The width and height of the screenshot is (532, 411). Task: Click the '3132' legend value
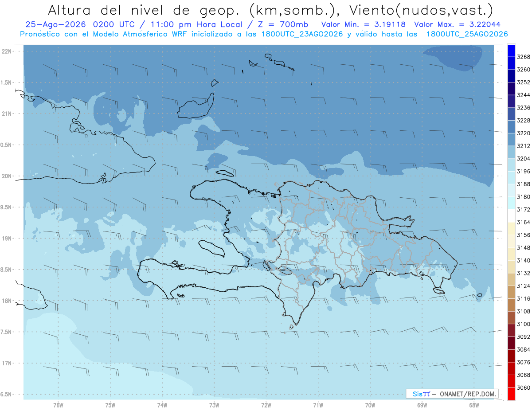click(523, 273)
